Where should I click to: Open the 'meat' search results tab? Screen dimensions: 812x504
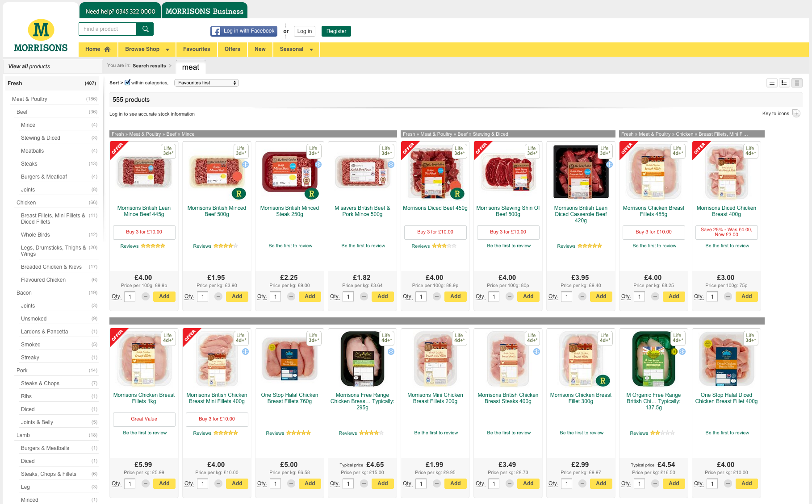(190, 67)
